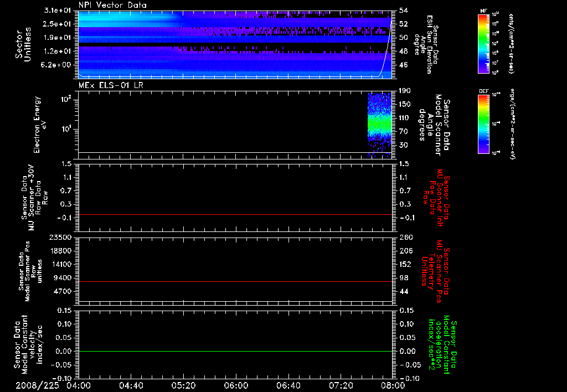Image resolution: width=567 pixels, height=392 pixels.
Task: Click the "05:20" time axis label
Action: tap(183, 385)
